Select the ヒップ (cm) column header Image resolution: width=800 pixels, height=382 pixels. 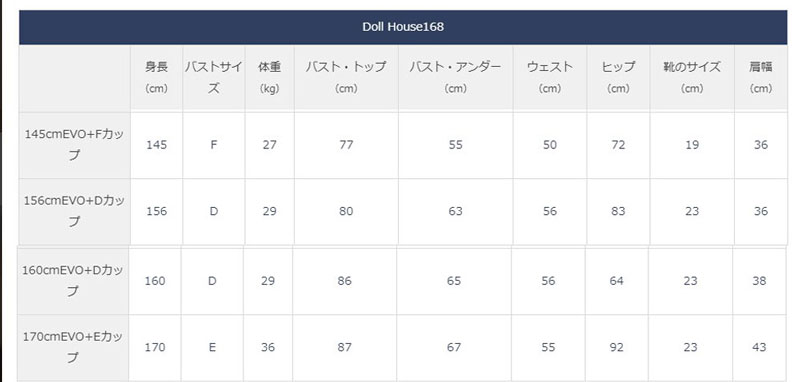click(618, 78)
